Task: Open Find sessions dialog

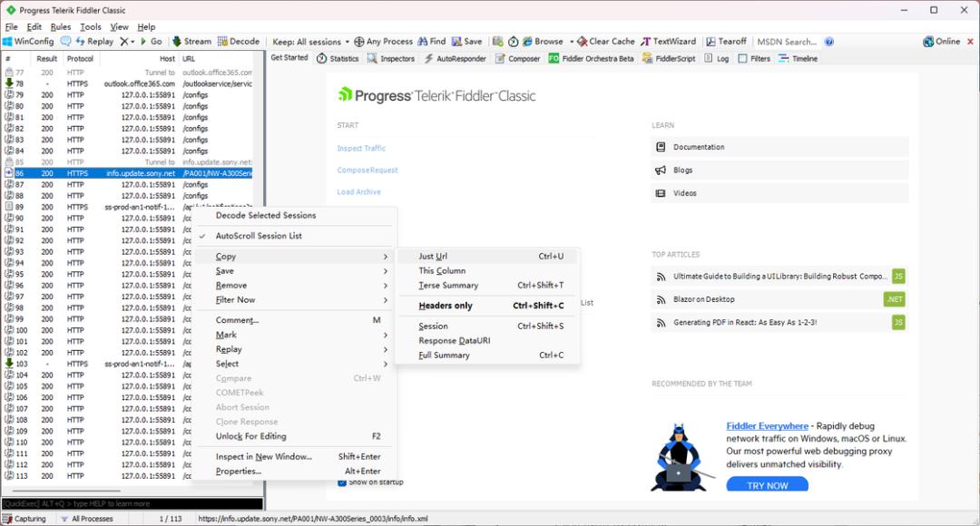Action: (x=432, y=41)
